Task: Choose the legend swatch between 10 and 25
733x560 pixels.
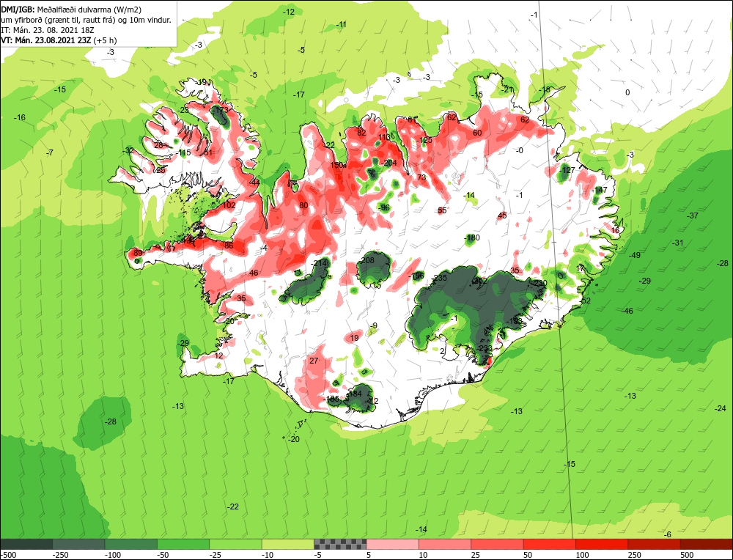Action: click(445, 544)
